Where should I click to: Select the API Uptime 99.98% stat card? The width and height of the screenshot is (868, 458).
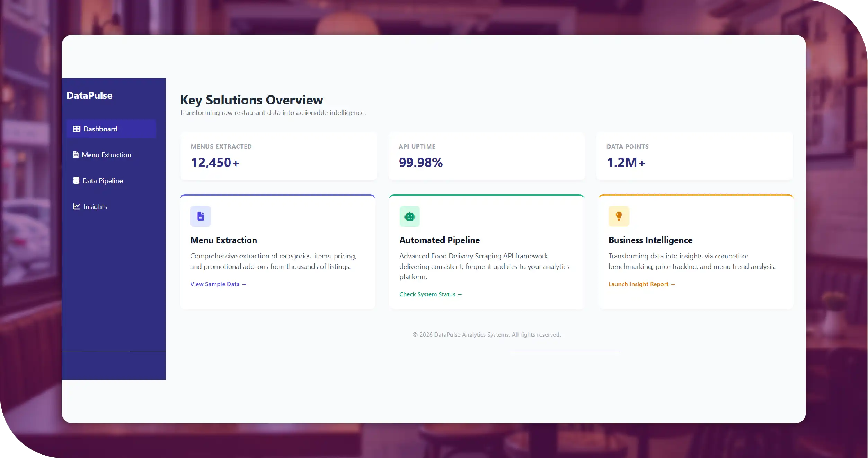coord(487,156)
